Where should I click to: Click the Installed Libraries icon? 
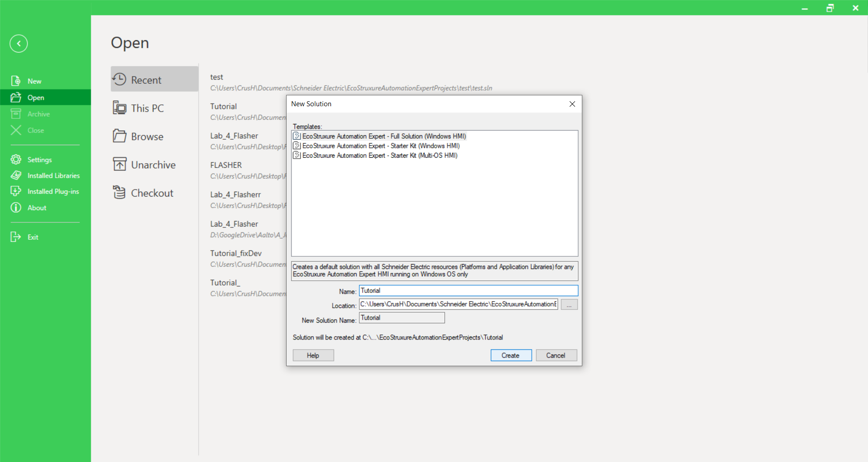(16, 175)
